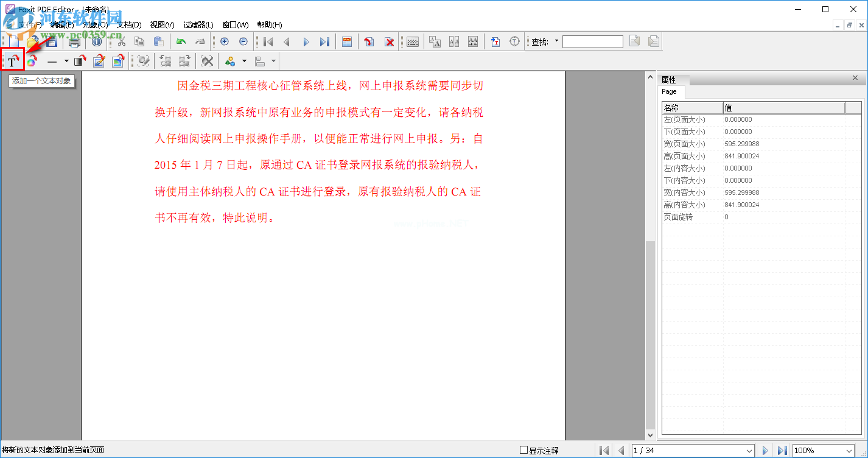Image resolution: width=868 pixels, height=458 pixels.
Task: Click the insert page red arrow icon
Action: pos(369,41)
